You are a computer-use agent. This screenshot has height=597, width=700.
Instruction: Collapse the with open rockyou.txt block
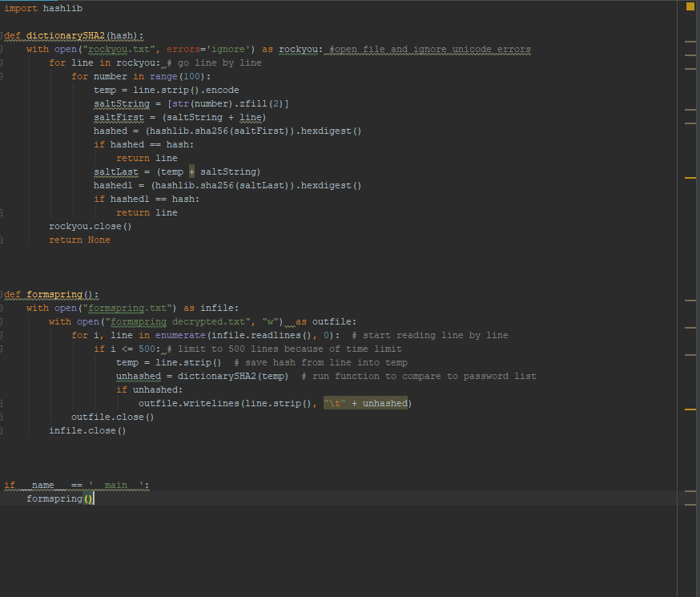point(2,49)
